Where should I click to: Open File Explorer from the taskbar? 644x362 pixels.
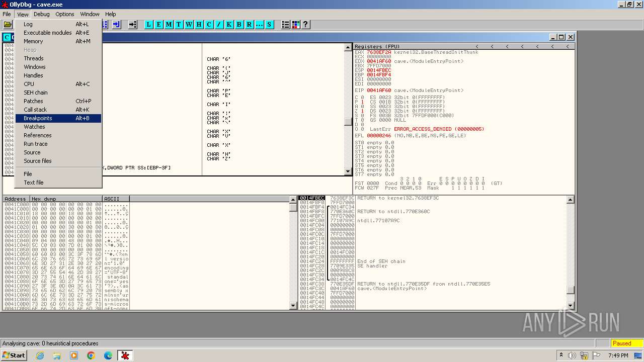coord(57,355)
